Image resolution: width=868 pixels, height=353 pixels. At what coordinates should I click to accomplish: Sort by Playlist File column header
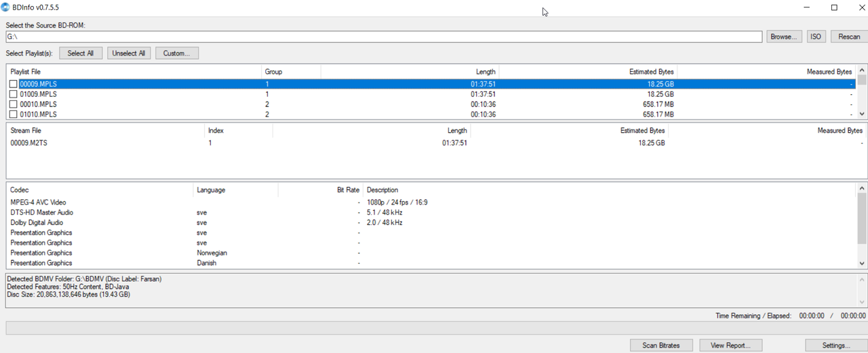click(x=134, y=71)
